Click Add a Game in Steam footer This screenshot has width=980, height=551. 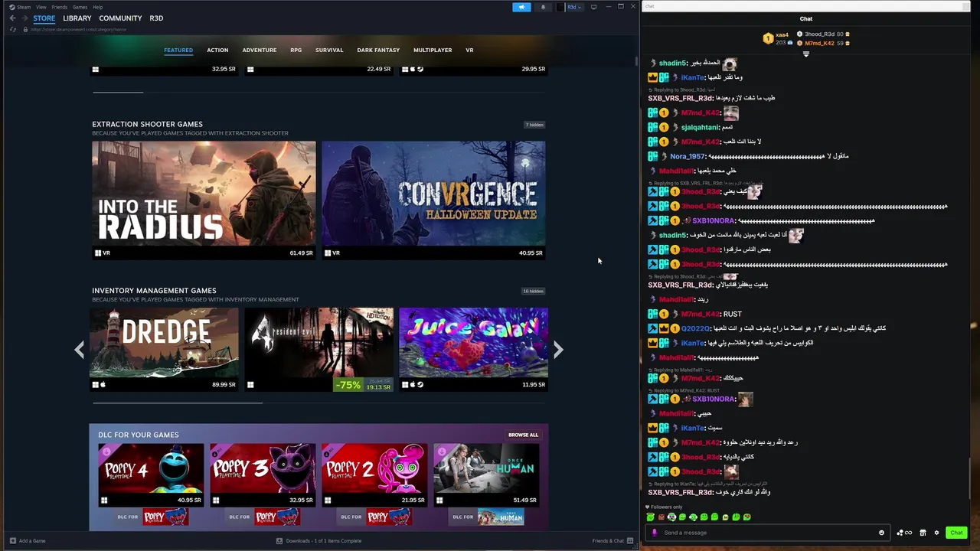pos(28,541)
